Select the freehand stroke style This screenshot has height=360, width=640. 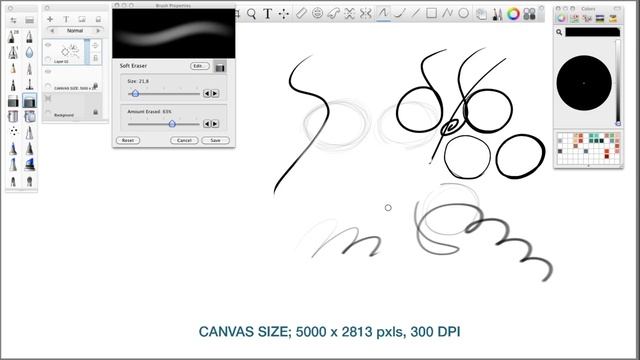[x=383, y=13]
